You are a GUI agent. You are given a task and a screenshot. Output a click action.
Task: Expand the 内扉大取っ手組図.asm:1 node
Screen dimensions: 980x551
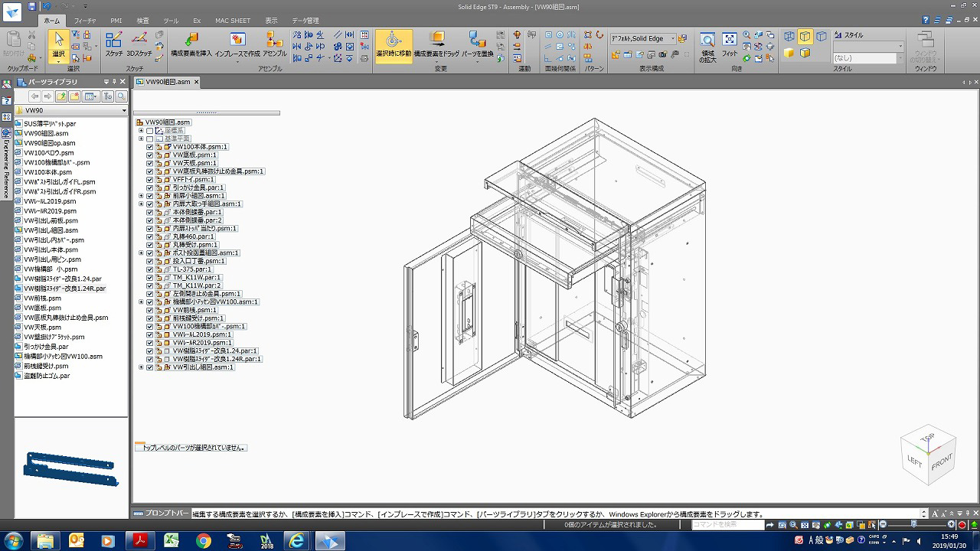coord(141,204)
